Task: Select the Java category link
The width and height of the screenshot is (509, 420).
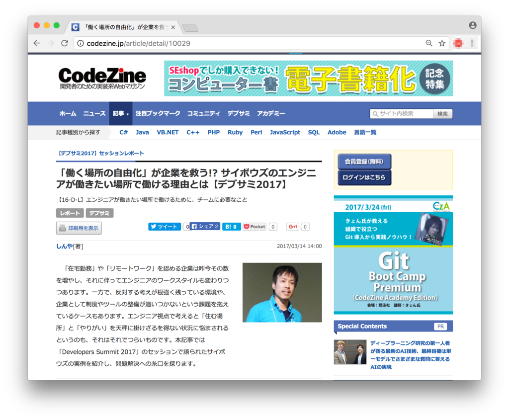Action: pos(142,132)
